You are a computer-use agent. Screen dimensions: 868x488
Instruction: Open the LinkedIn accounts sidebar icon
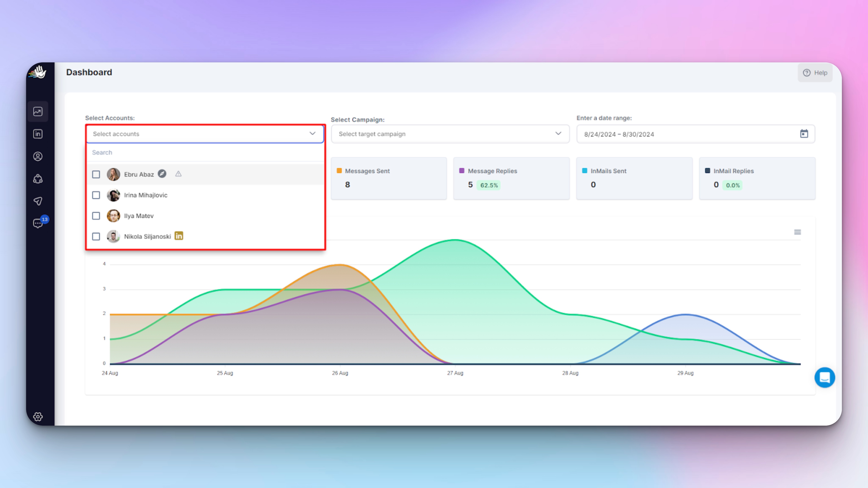38,134
